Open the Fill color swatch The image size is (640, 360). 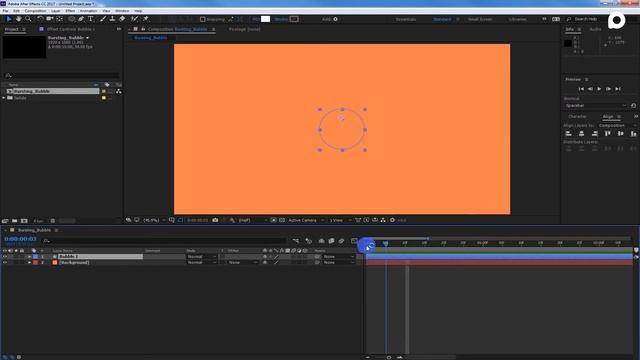tap(265, 19)
